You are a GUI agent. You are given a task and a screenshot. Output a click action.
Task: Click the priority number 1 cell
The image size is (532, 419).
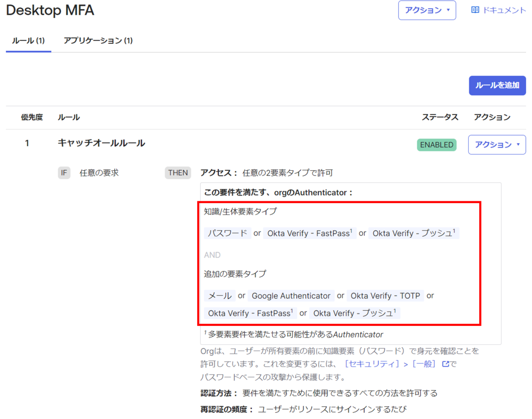(27, 144)
